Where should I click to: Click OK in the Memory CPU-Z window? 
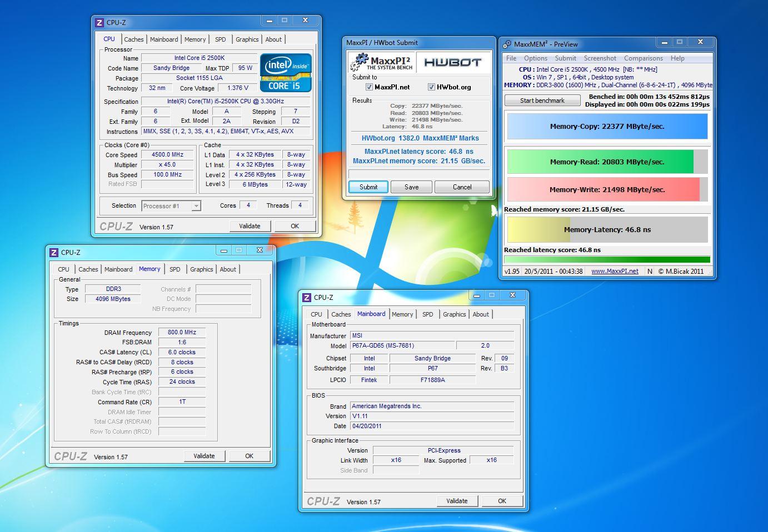click(x=249, y=456)
